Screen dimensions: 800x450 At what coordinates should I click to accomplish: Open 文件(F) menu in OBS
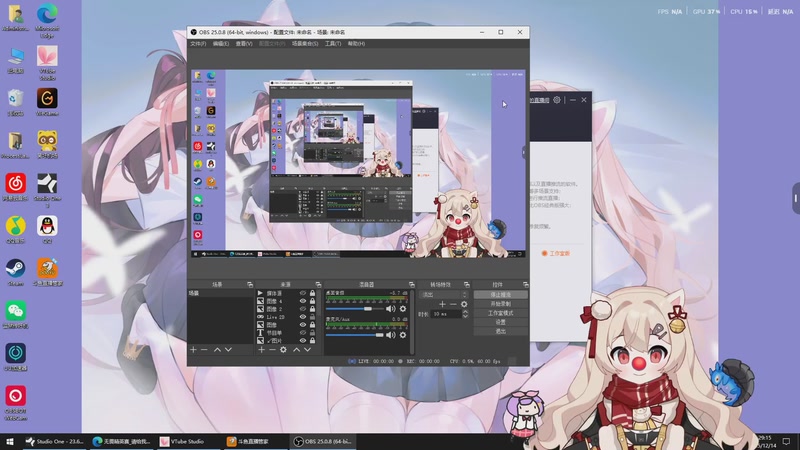[198, 44]
